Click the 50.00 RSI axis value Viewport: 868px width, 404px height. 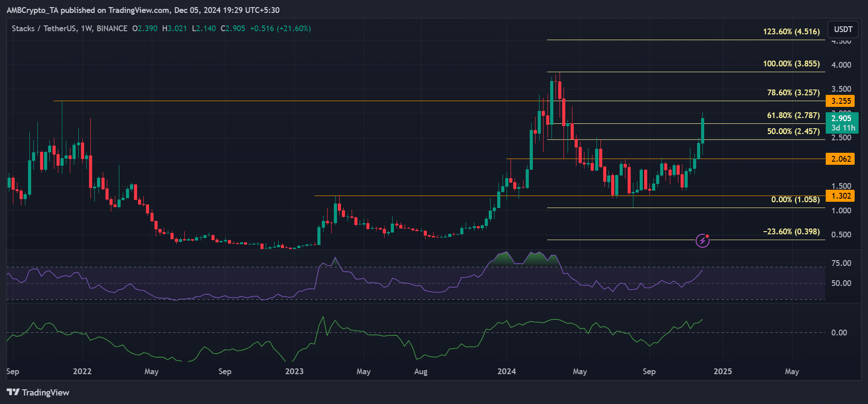click(x=841, y=283)
